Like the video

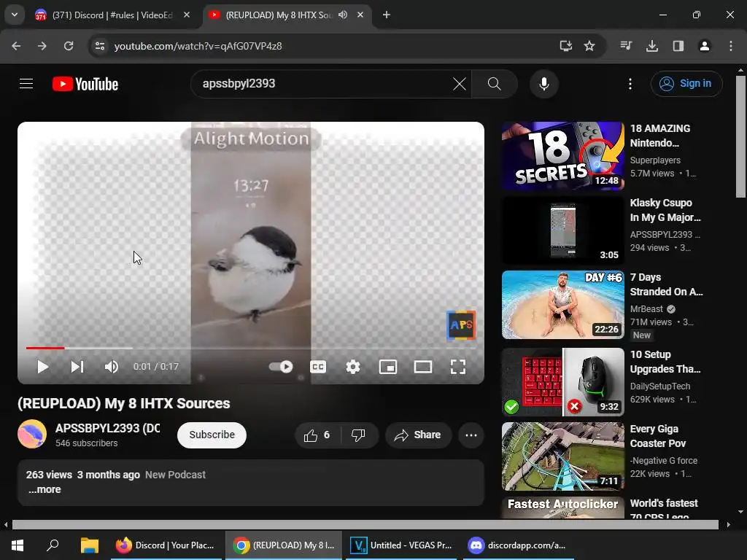tap(318, 435)
